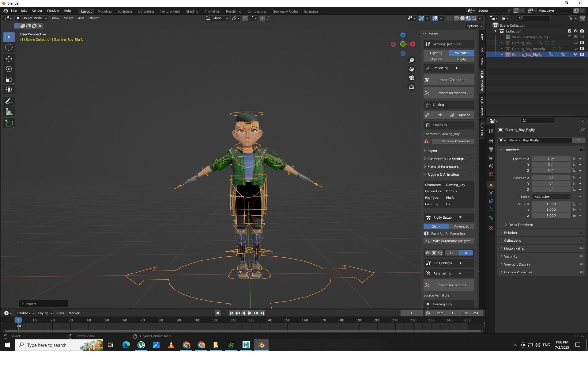Click the Remove Character button
The width and height of the screenshot is (588, 368).
coord(453,141)
